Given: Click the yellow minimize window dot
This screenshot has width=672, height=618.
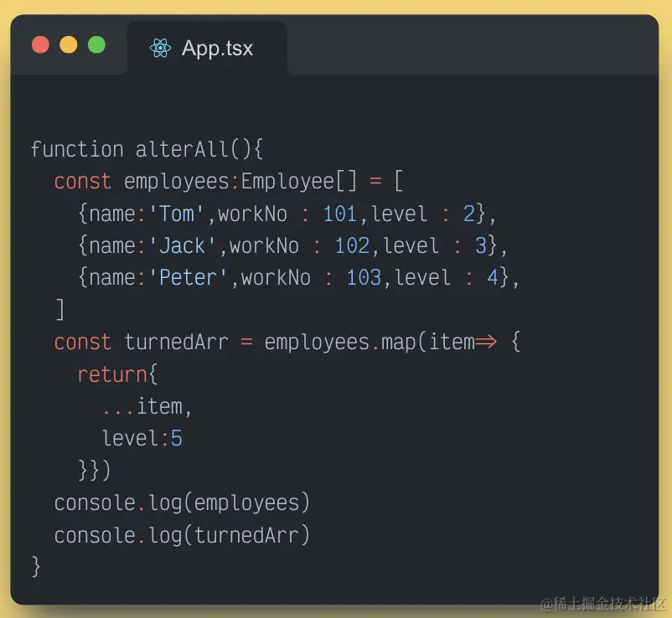Looking at the screenshot, I should 69,45.
